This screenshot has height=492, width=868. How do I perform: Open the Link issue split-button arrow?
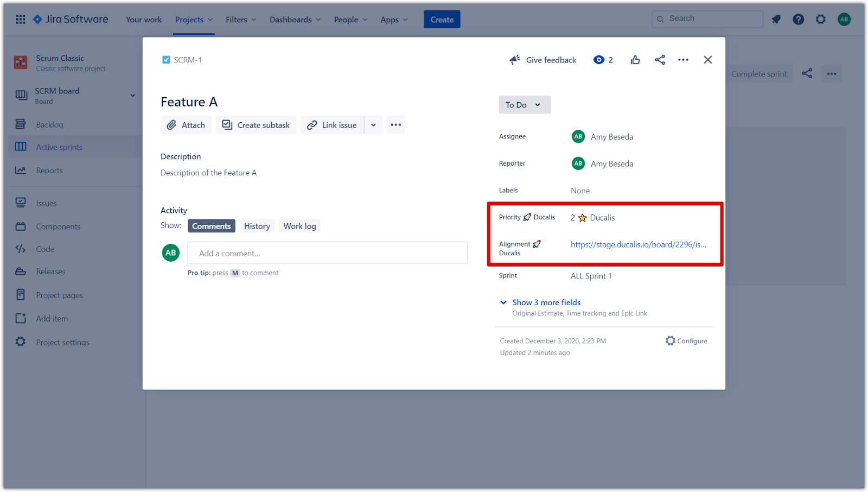(373, 124)
